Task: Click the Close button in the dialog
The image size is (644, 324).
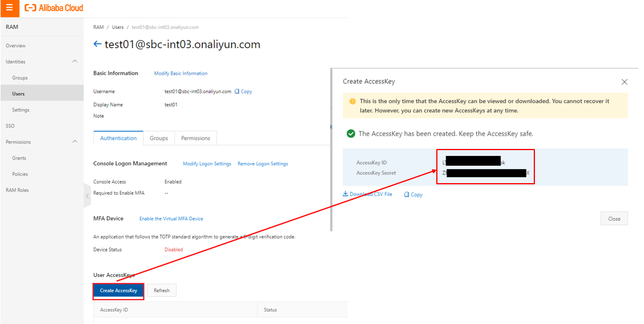Action: tap(614, 219)
